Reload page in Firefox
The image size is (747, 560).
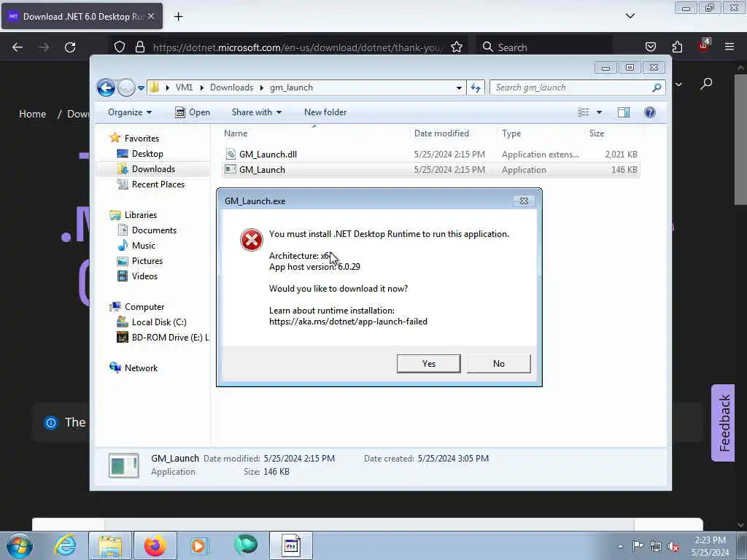point(70,47)
